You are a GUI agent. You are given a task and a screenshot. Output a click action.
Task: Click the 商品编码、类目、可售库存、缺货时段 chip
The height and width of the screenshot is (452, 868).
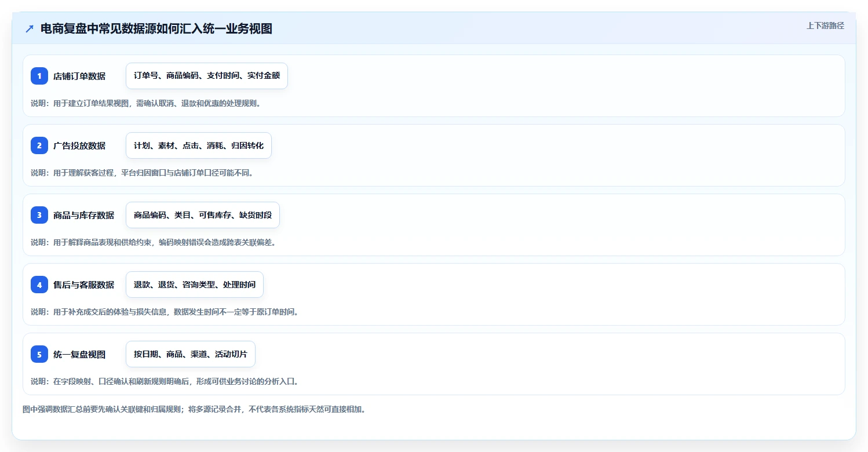click(x=203, y=215)
